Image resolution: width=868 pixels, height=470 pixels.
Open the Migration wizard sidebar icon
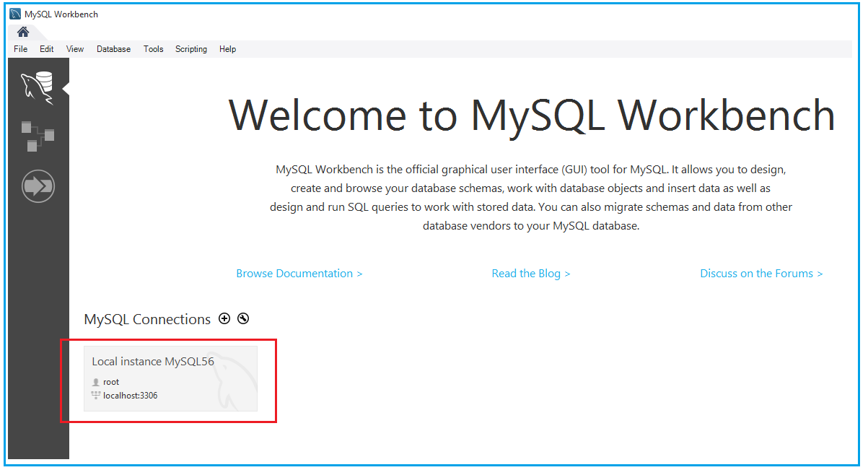[x=38, y=187]
